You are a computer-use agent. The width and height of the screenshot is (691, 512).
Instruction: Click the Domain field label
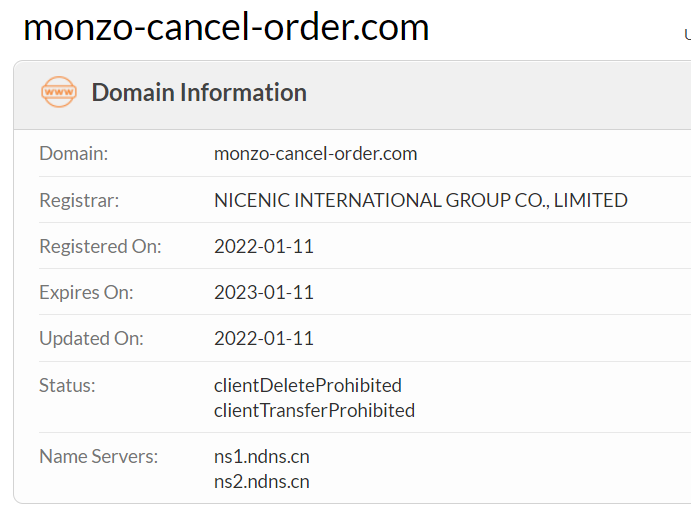tap(73, 154)
